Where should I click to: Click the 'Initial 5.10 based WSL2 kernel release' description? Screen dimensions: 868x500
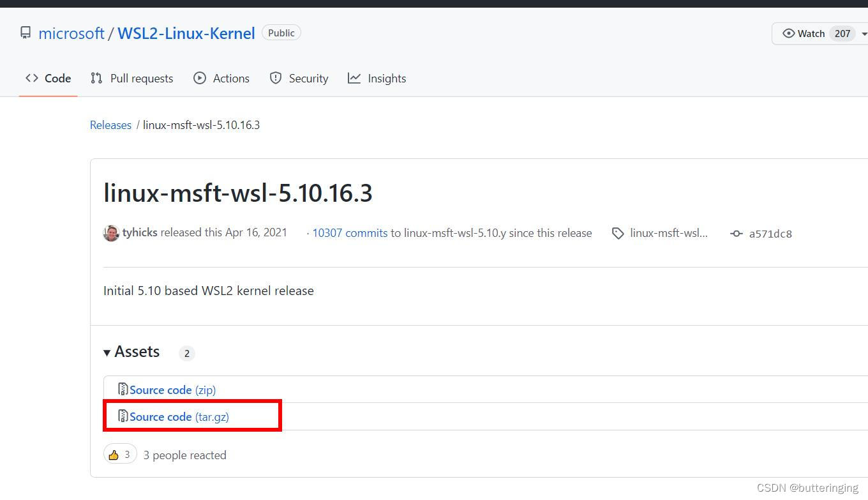point(209,291)
